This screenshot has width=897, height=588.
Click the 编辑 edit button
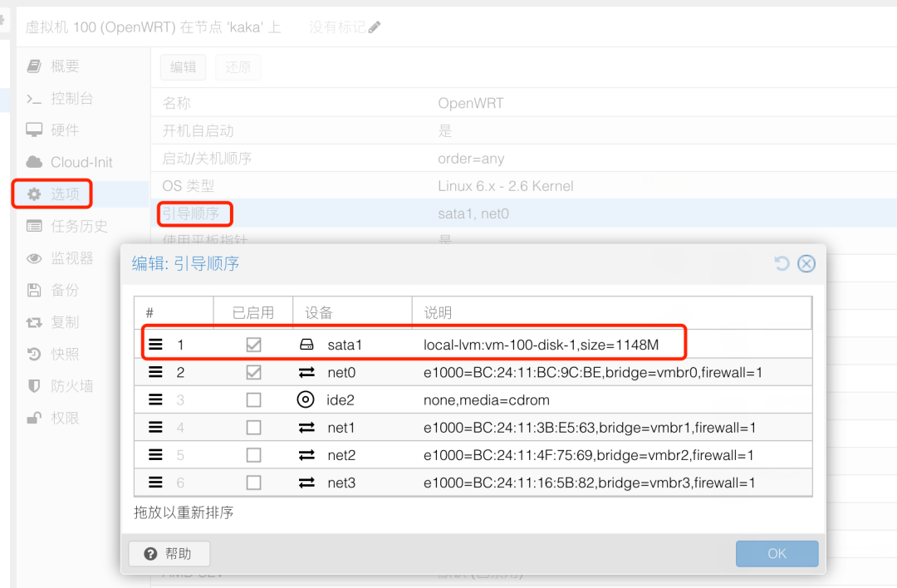point(183,67)
